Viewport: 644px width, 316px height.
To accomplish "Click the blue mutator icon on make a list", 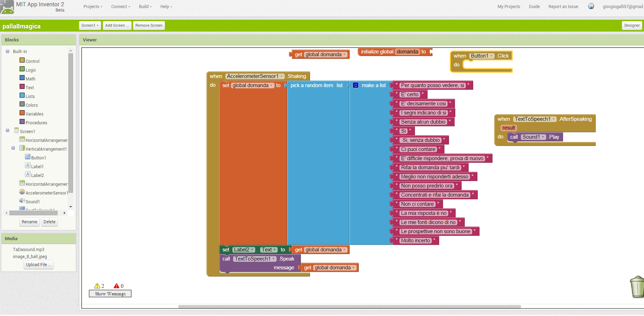I will (x=356, y=85).
